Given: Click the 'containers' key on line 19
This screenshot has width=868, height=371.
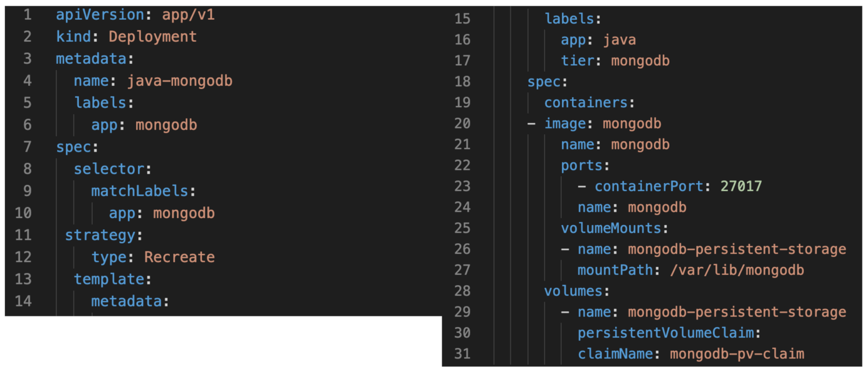Looking at the screenshot, I should tap(586, 103).
